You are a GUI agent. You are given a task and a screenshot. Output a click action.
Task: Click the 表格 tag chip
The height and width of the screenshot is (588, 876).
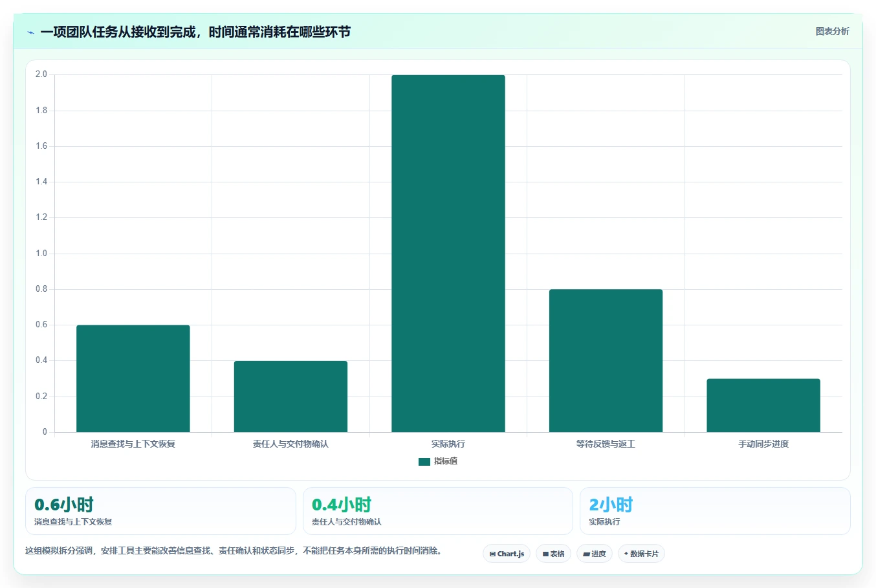click(x=553, y=554)
